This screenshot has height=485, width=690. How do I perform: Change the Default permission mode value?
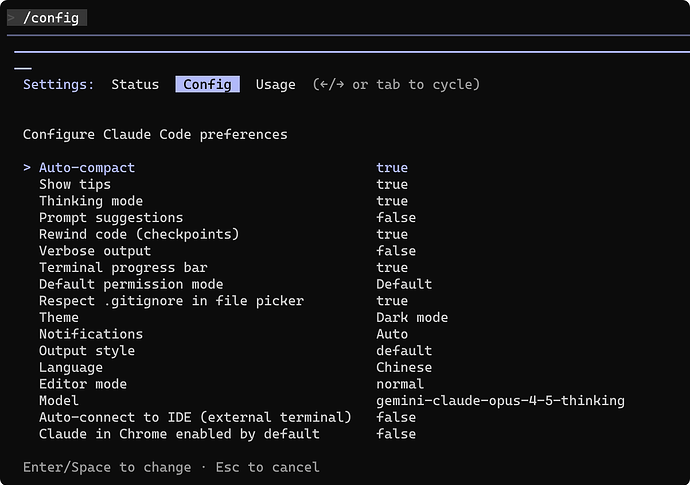pos(404,284)
